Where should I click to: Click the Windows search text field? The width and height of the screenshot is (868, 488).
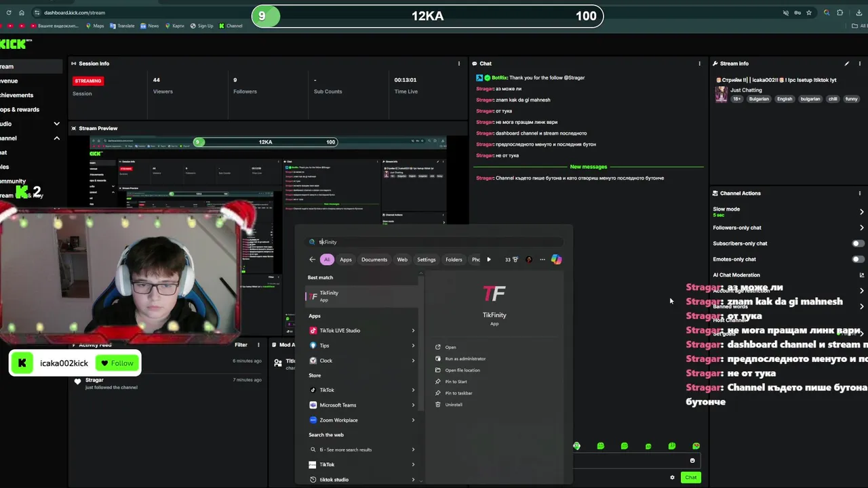click(x=434, y=242)
